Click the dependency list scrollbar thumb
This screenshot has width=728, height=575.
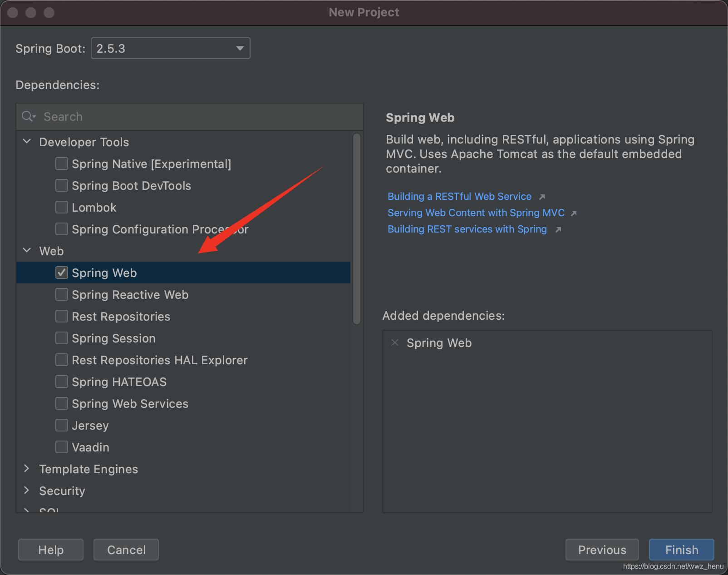click(357, 229)
